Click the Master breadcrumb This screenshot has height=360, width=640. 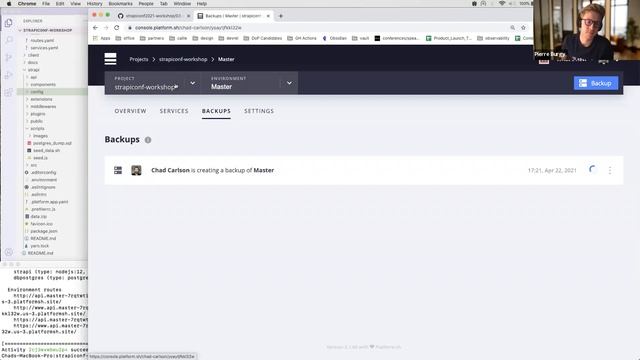pyautogui.click(x=226, y=59)
